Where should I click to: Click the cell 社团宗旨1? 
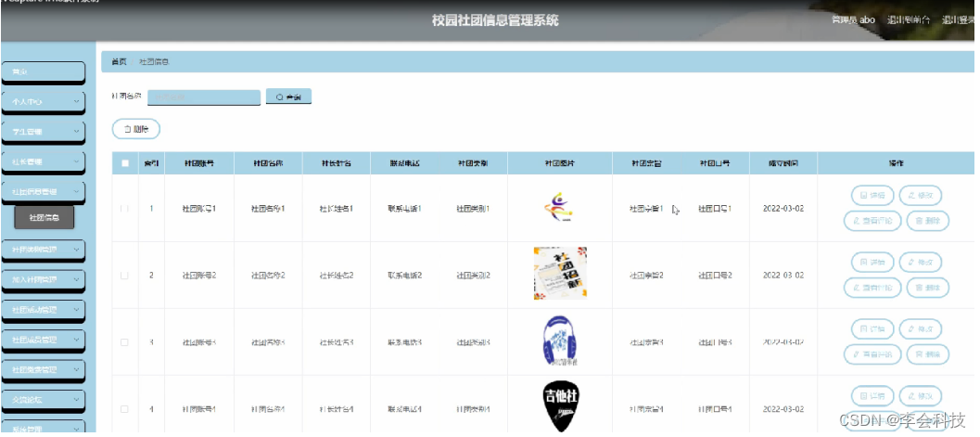point(646,209)
